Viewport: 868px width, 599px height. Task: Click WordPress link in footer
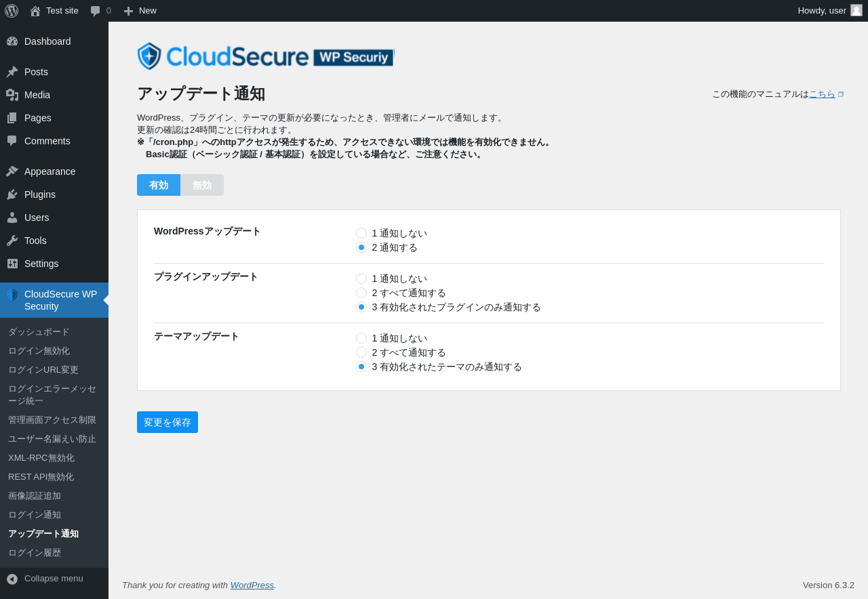click(252, 585)
